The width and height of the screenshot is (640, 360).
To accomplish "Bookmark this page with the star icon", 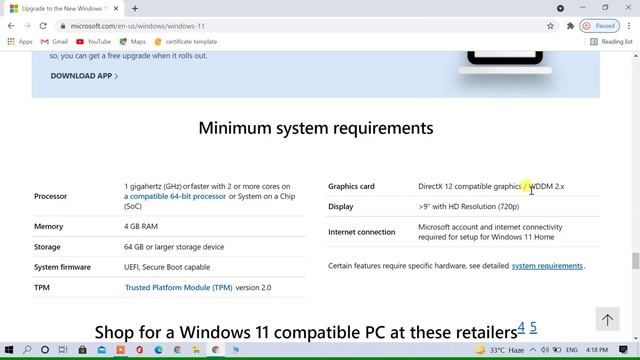I will 550,26.
